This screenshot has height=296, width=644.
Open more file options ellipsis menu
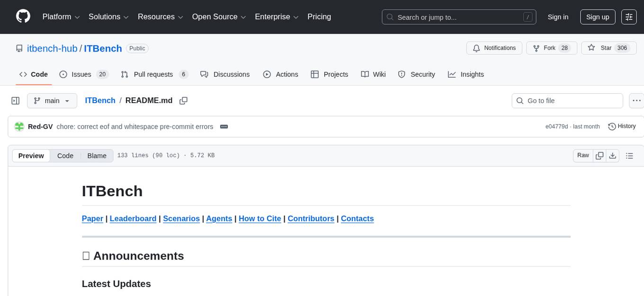pyautogui.click(x=636, y=100)
